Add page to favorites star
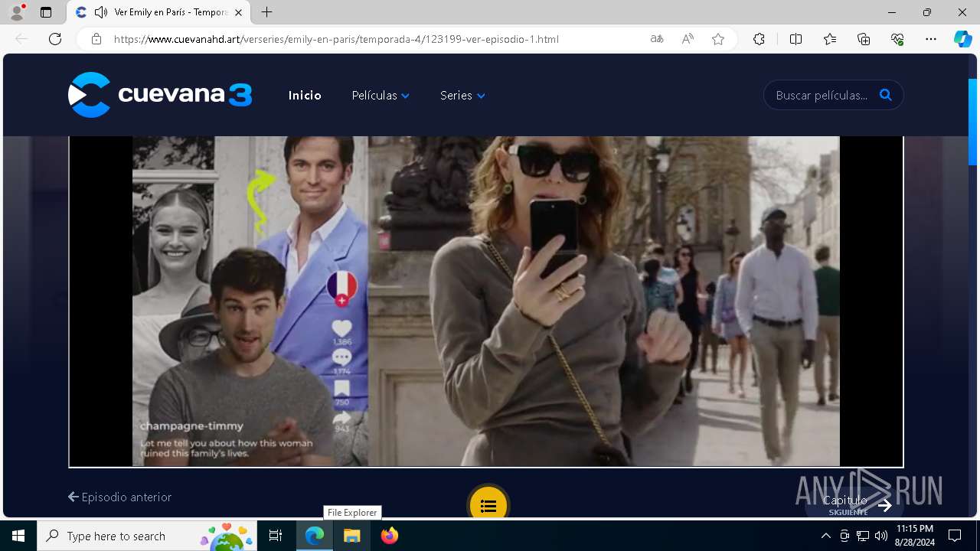This screenshot has width=980, height=551. pyautogui.click(x=718, y=39)
